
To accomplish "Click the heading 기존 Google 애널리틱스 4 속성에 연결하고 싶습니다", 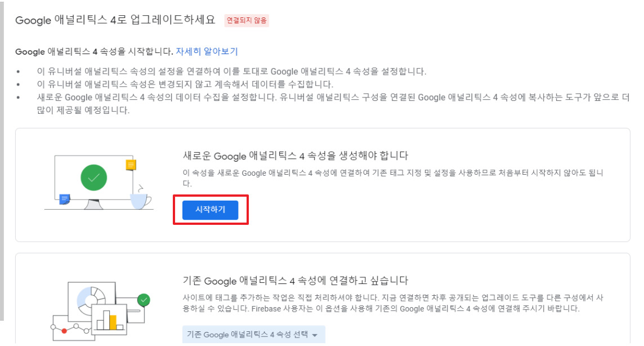I will 296,280.
